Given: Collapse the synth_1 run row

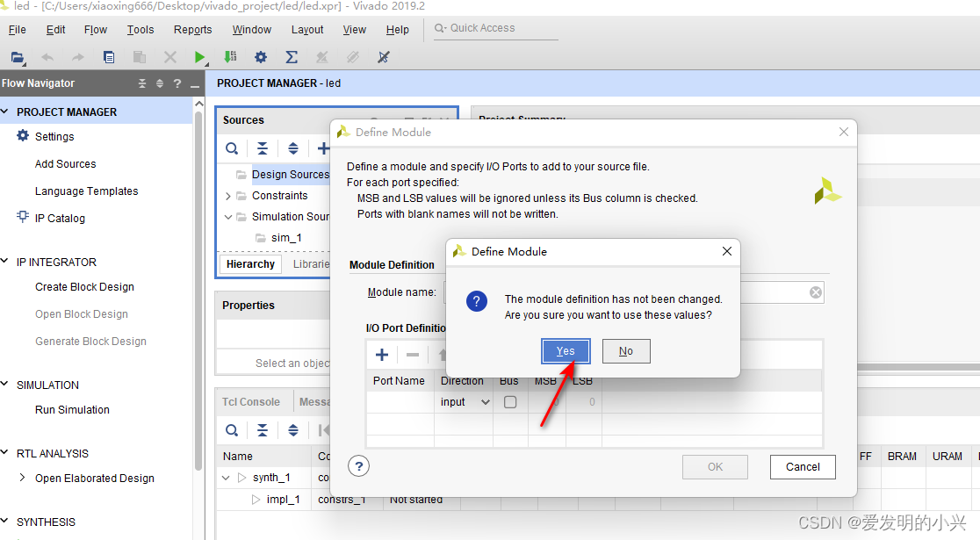Looking at the screenshot, I should click(227, 478).
